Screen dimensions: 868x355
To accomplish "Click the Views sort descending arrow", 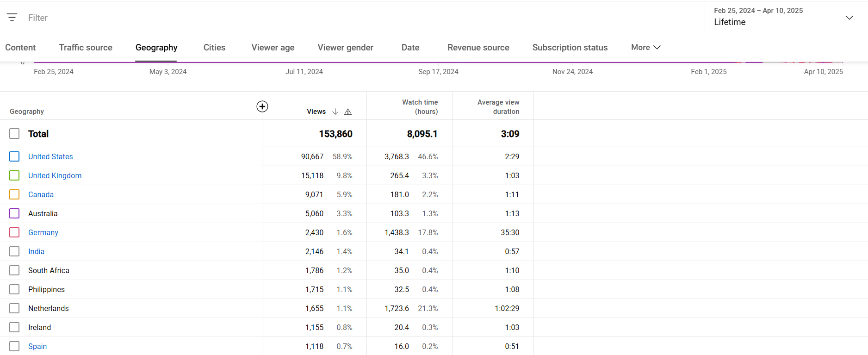I will (x=335, y=112).
